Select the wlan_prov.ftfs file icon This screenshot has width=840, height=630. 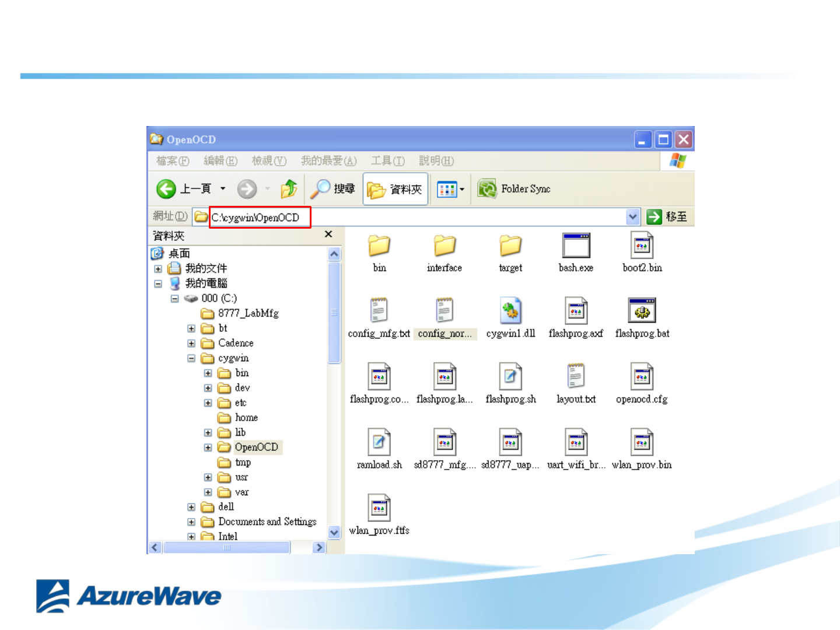[379, 508]
